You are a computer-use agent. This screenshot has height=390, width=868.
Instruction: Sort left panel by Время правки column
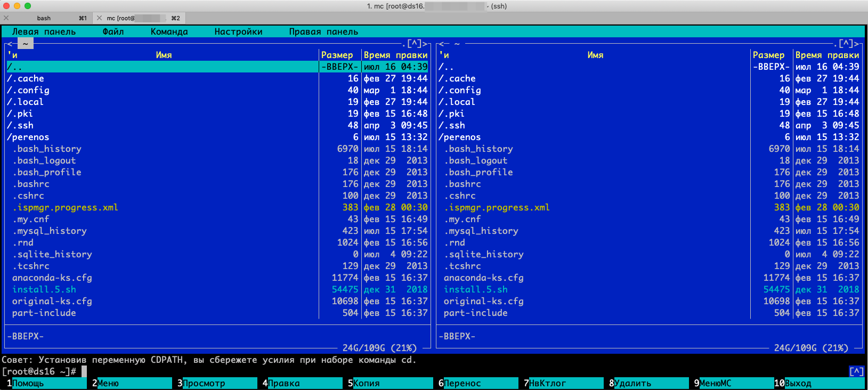click(395, 55)
